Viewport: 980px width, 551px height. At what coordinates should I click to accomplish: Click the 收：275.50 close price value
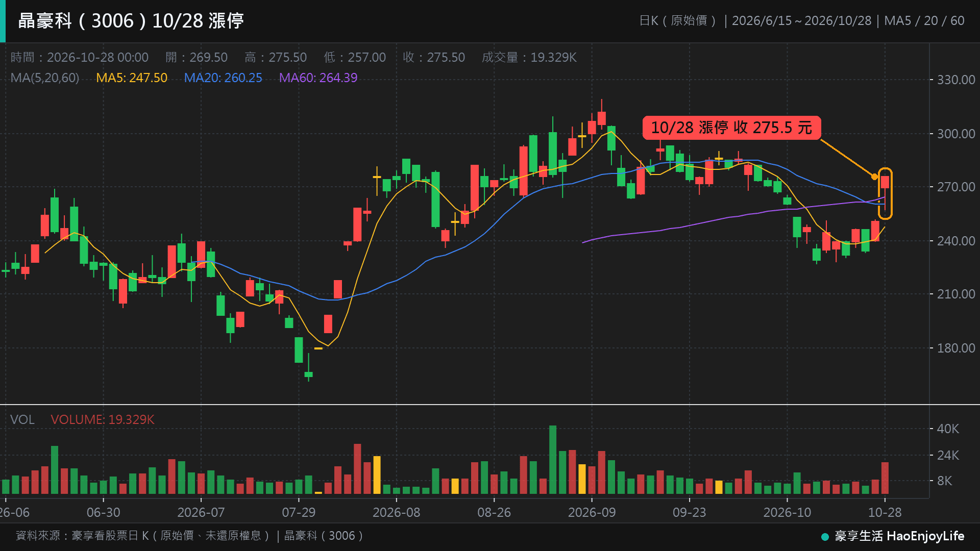click(434, 57)
